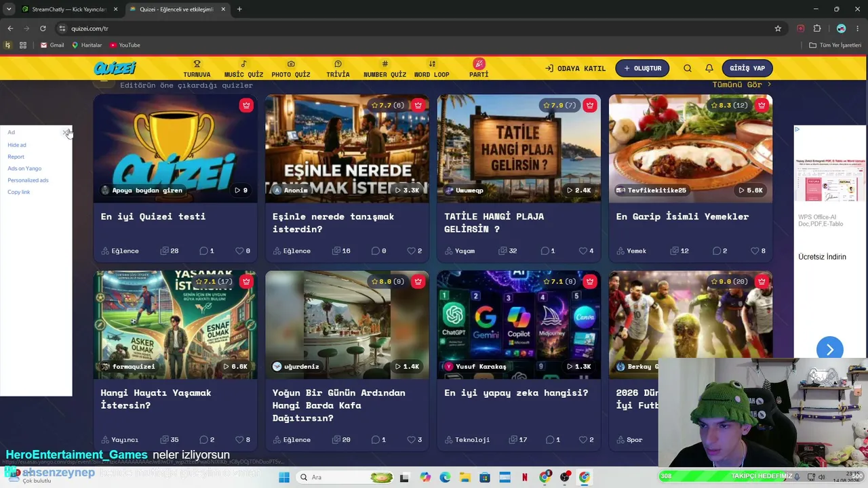Click the Quizei logo in the header
Viewport: 868px width, 488px height.
pos(115,68)
